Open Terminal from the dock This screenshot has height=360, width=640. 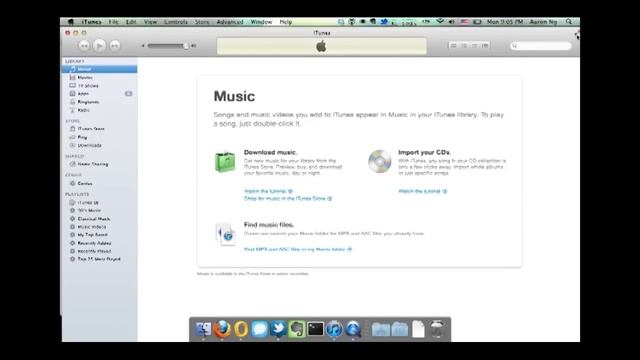click(316, 329)
